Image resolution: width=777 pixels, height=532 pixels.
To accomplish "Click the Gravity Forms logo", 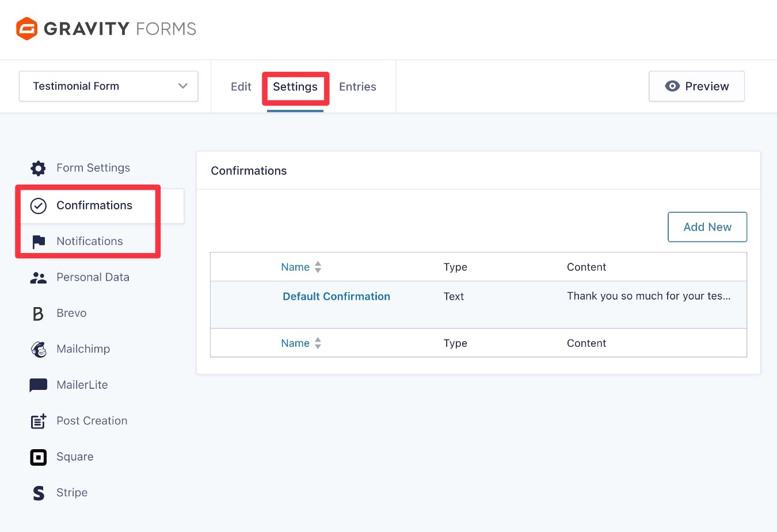I will click(x=105, y=29).
